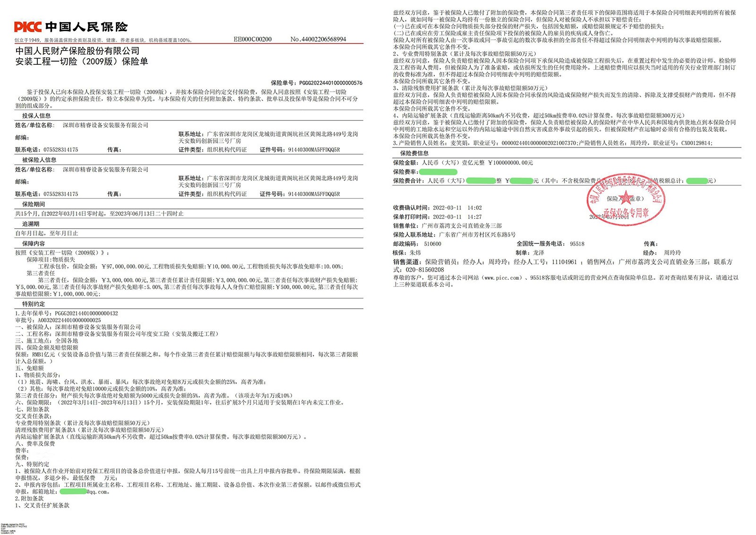Select approval number A00320224401000000025
The width and height of the screenshot is (756, 535).
tap(69, 320)
